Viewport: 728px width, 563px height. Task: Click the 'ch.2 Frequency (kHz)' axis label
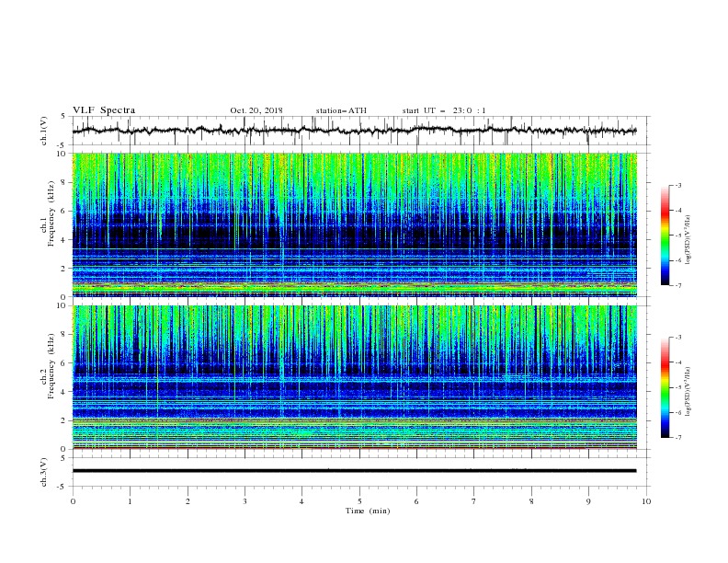click(x=48, y=366)
